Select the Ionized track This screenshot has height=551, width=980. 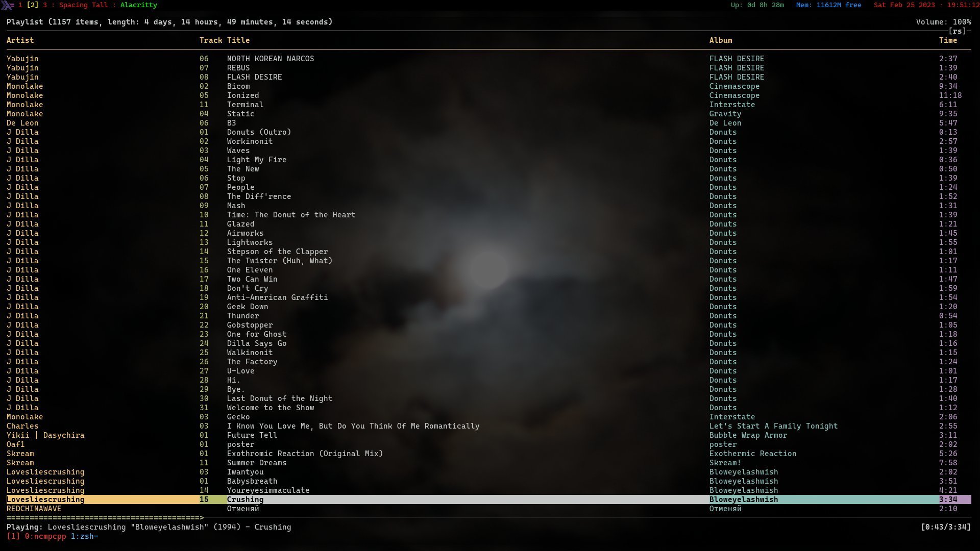pyautogui.click(x=488, y=95)
